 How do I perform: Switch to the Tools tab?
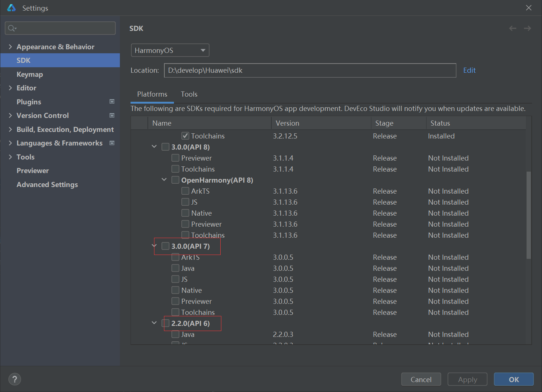tap(189, 94)
